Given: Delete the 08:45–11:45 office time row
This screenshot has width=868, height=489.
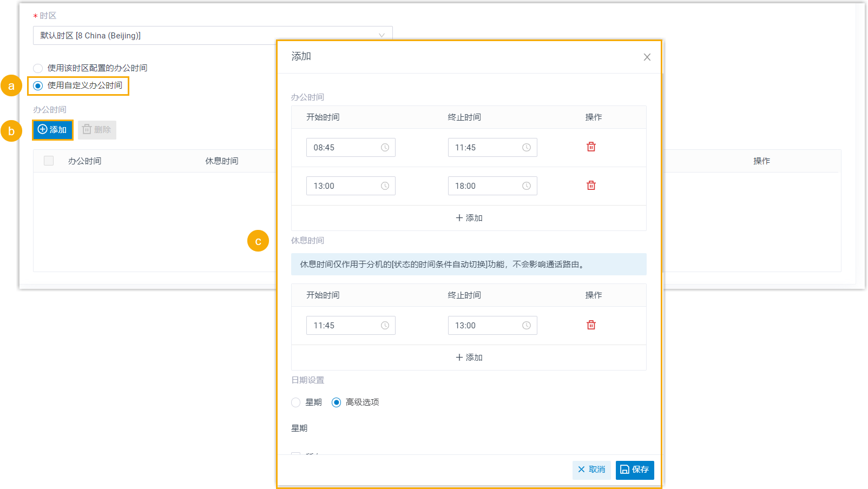Looking at the screenshot, I should (591, 147).
